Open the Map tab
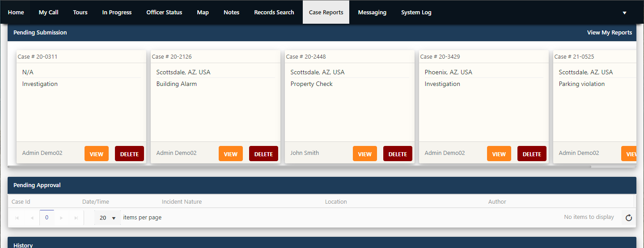 click(x=203, y=12)
